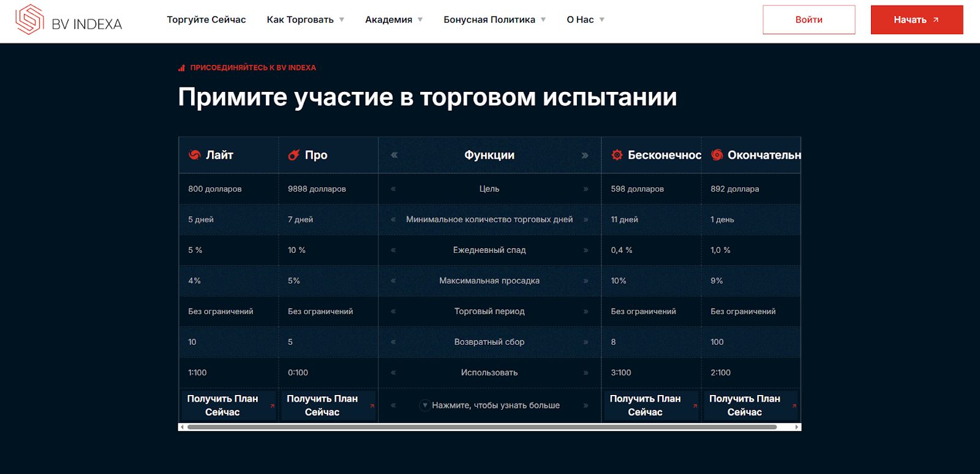This screenshot has width=980, height=474.
Task: Expand the О Нас dropdown arrow
Action: (x=602, y=20)
